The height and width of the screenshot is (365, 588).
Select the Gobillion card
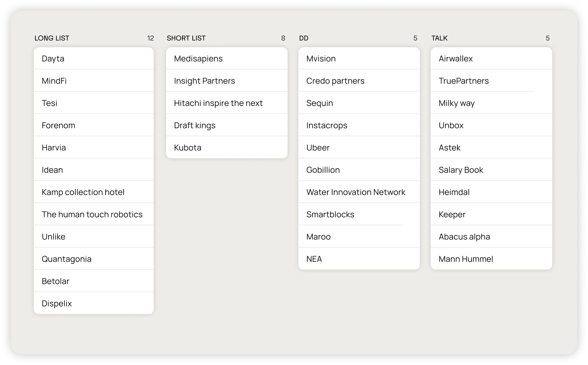point(359,170)
